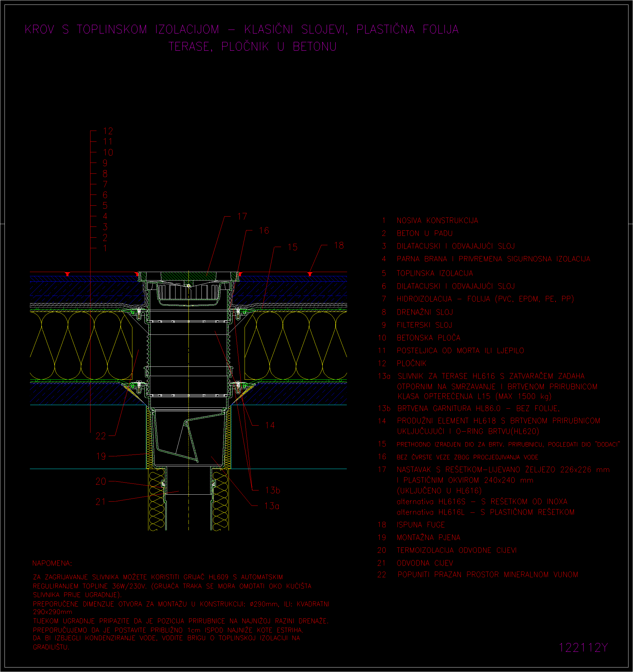Click callout label 18 near joint filler
633x672 pixels.
pyautogui.click(x=339, y=246)
